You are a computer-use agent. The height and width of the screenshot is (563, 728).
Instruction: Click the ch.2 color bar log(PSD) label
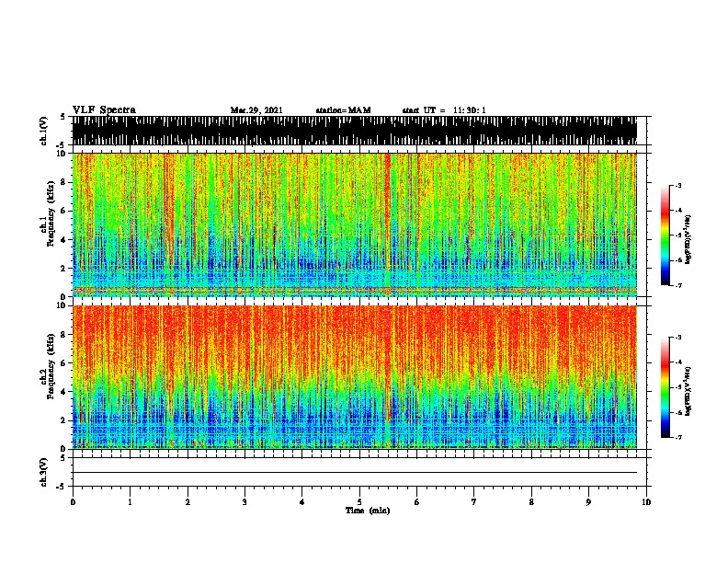click(x=688, y=391)
